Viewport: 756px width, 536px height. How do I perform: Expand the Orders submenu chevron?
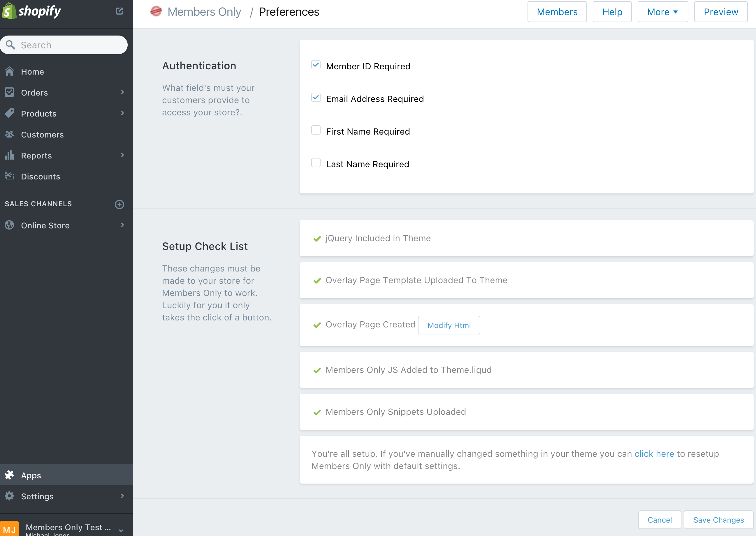tap(122, 92)
